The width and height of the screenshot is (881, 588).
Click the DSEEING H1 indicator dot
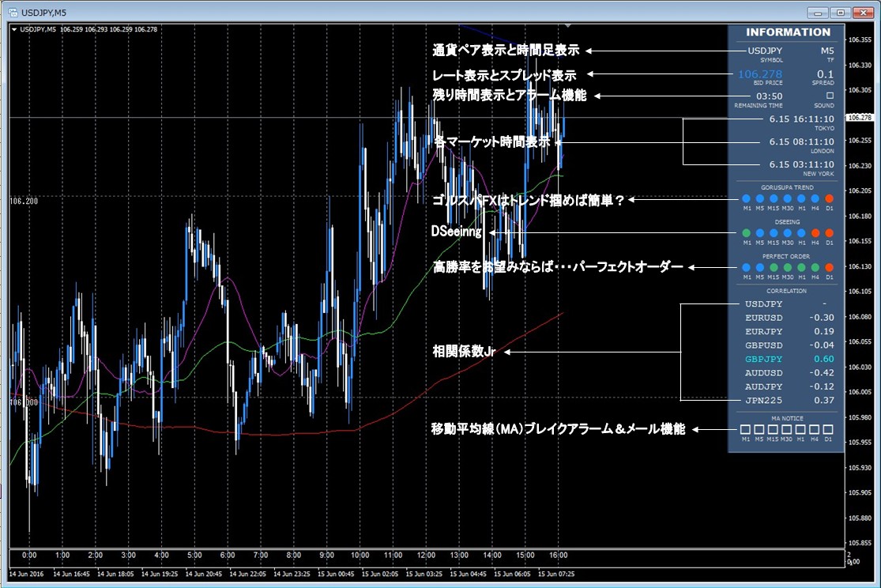coord(801,232)
